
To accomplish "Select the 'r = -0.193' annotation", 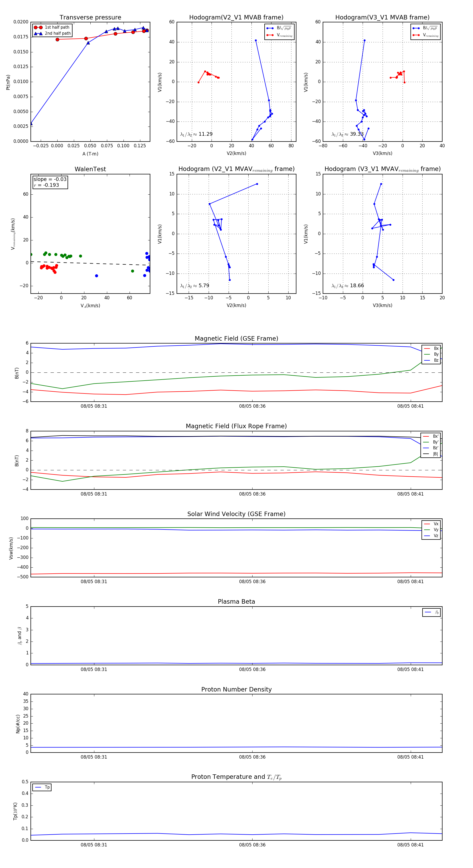I will 46,185.
